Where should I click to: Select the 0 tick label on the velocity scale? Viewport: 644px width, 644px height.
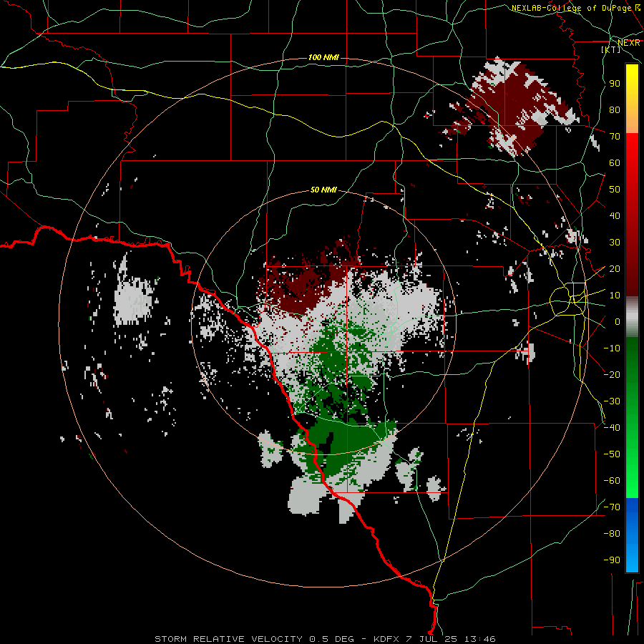pos(618,321)
